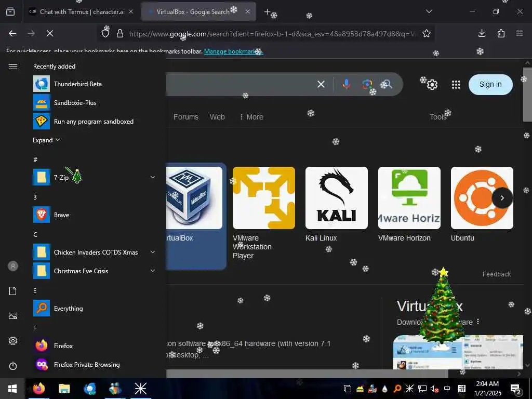
Task: Select the VirtualBox - Google Search tab
Action: [198, 11]
